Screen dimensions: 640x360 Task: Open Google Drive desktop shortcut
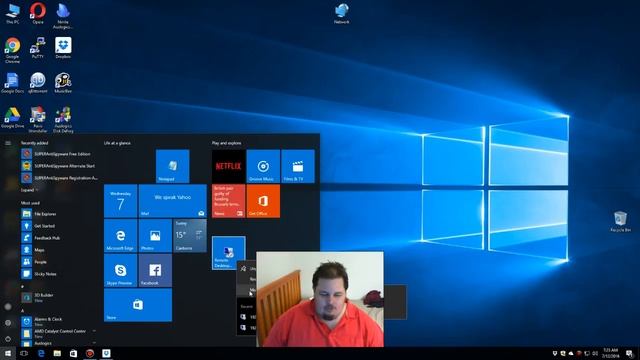[x=12, y=118]
